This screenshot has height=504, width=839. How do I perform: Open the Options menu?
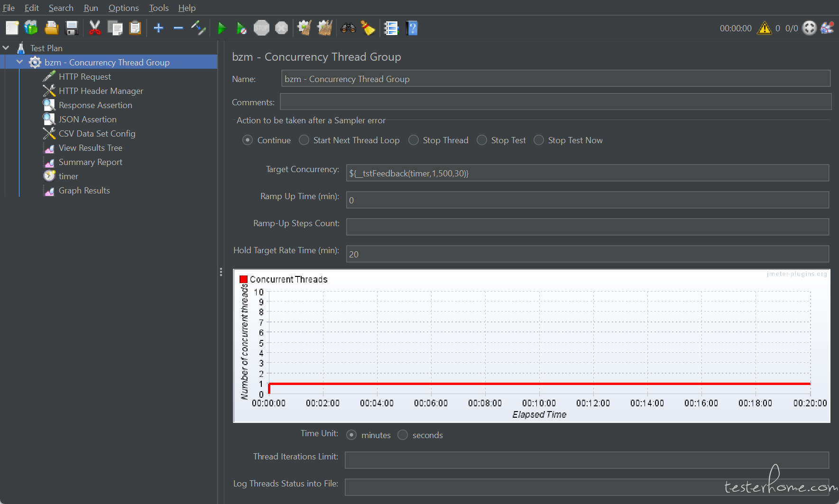tap(123, 8)
